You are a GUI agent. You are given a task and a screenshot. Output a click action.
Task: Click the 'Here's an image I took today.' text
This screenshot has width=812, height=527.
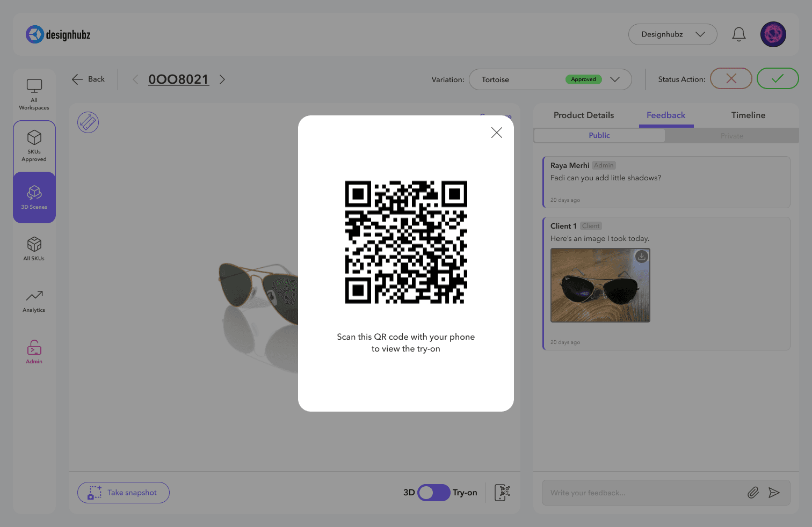(600, 239)
